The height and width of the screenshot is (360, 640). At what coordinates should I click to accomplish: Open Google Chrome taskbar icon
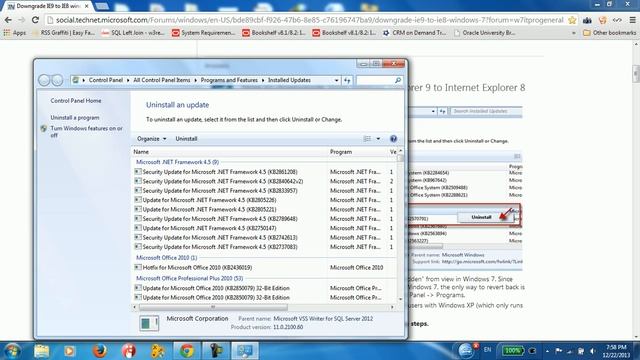[187, 351]
